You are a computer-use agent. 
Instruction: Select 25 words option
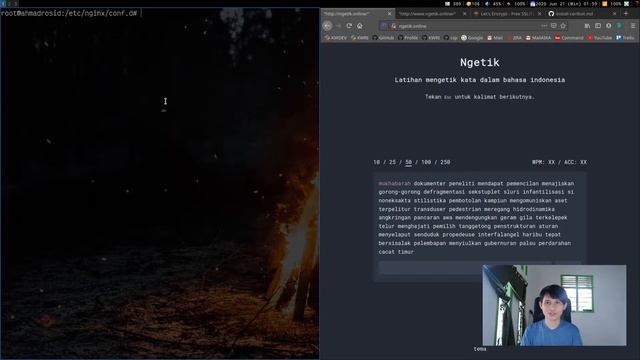pyautogui.click(x=392, y=162)
